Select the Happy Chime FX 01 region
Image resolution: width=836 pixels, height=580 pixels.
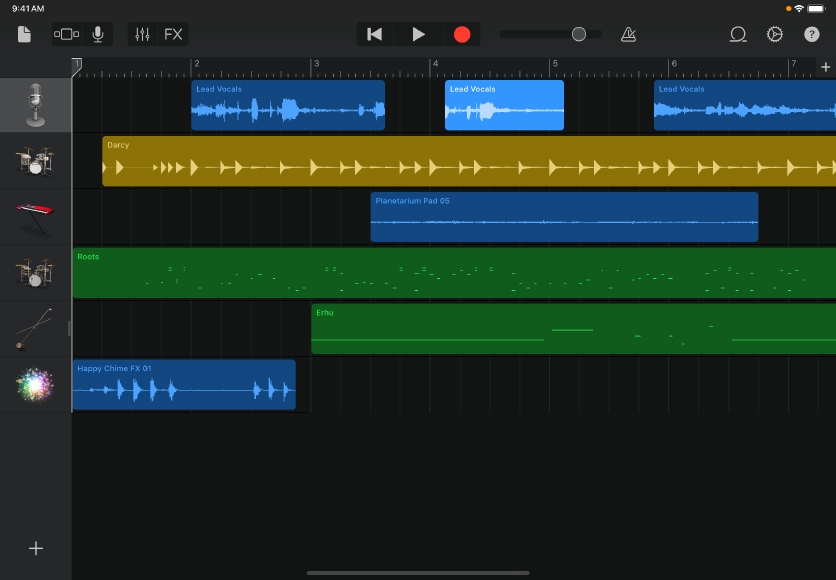[184, 385]
